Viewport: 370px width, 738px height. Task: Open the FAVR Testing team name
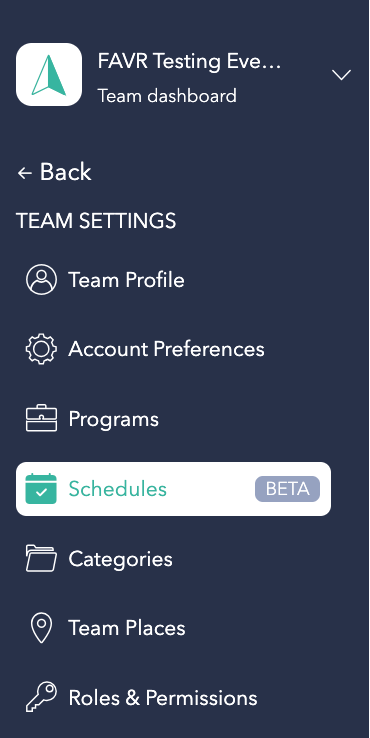189,62
